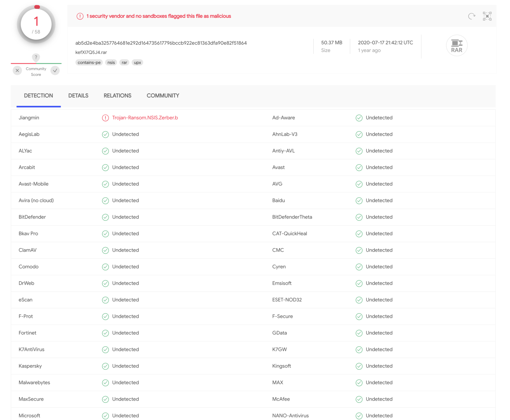This screenshot has width=510, height=420.
Task: Click the RAR file type icon
Action: (x=457, y=45)
